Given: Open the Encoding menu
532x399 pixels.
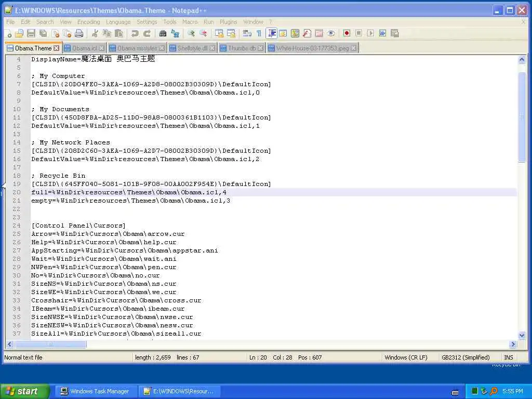Looking at the screenshot, I should coord(88,22).
